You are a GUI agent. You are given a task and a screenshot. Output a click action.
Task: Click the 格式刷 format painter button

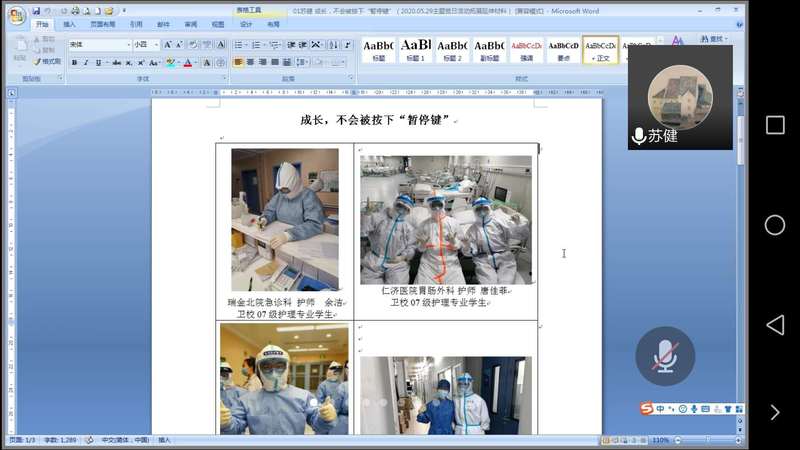click(47, 61)
